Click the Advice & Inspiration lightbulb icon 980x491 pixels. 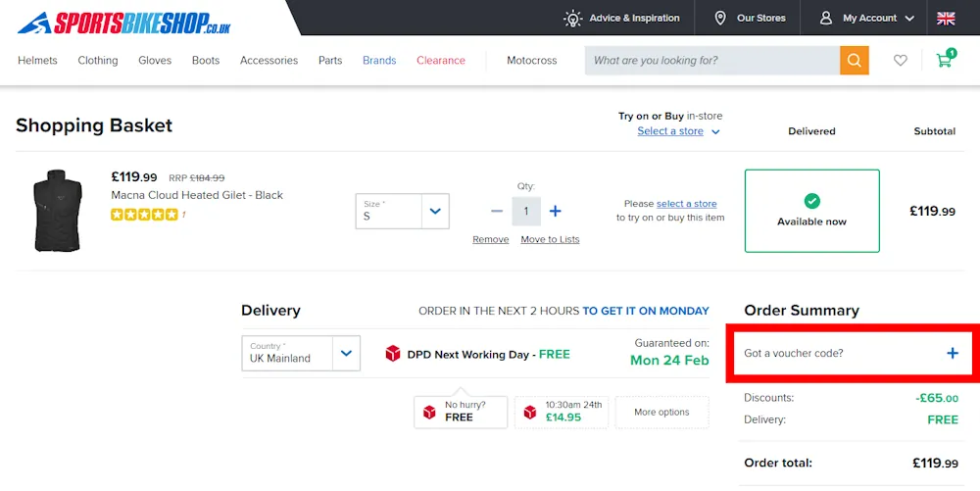click(x=572, y=18)
